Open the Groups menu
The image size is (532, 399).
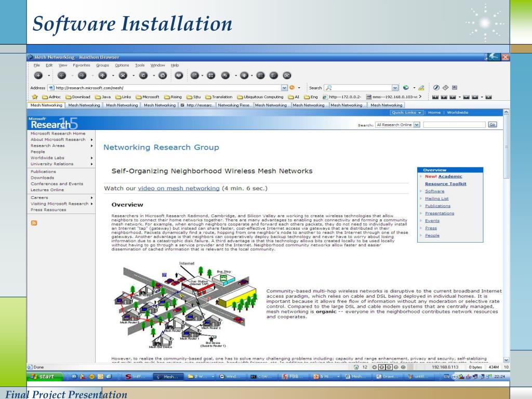(102, 65)
